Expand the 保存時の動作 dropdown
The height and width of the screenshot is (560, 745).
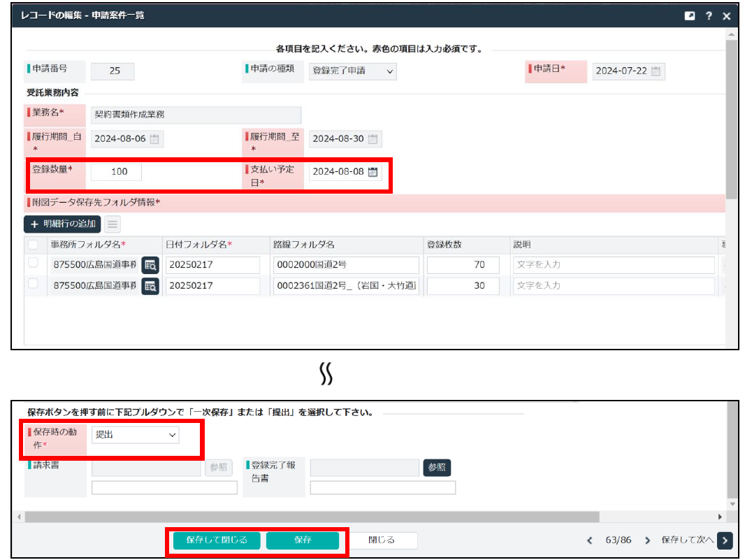(x=136, y=435)
